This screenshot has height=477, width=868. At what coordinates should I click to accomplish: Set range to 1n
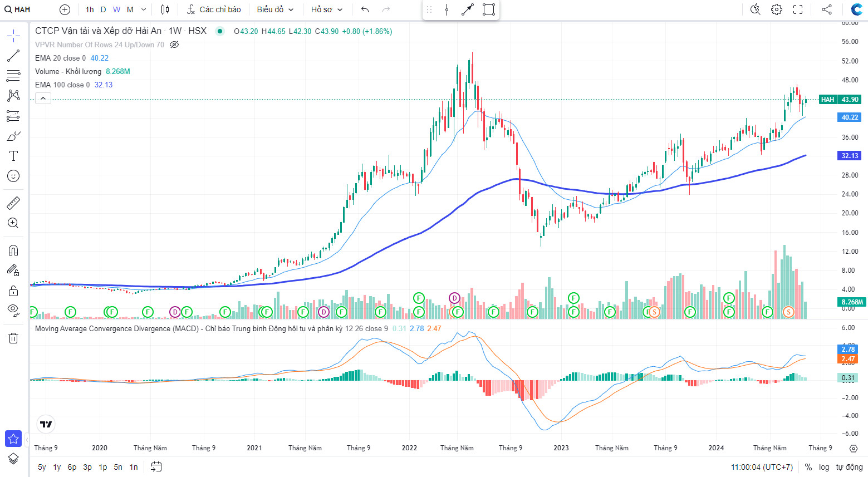[x=134, y=467]
